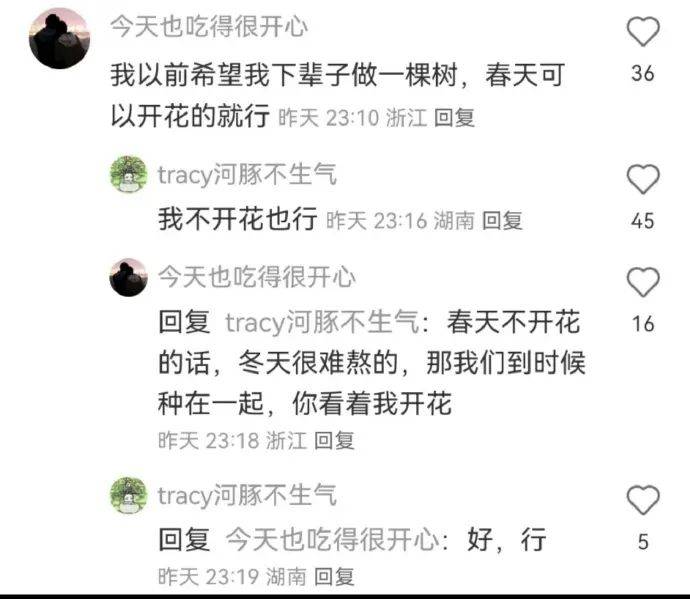
Task: Open tracy's green avatar in the last reply
Action: (128, 495)
